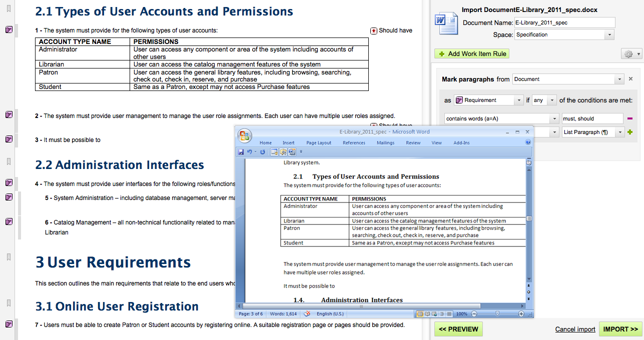Click the Cancel import link
This screenshot has width=644, height=340.
pyautogui.click(x=575, y=329)
